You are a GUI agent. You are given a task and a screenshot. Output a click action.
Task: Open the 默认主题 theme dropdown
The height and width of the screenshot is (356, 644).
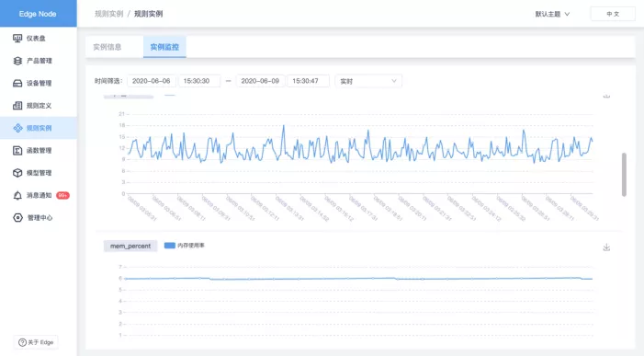552,14
